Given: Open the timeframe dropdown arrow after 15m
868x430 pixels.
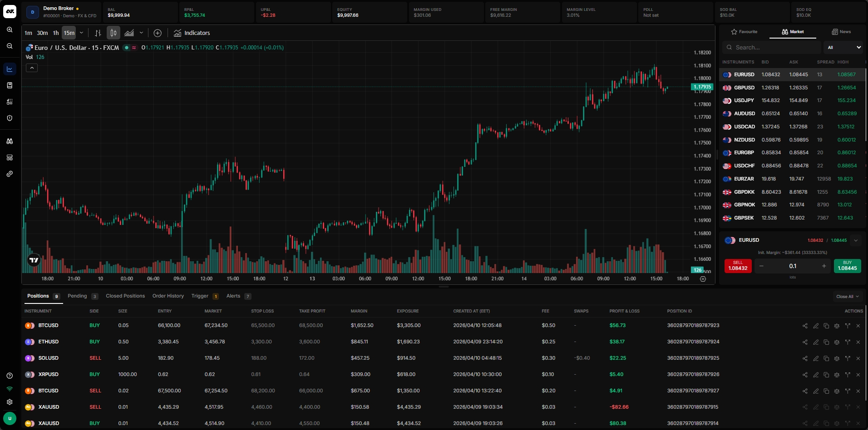Looking at the screenshot, I should pos(82,33).
